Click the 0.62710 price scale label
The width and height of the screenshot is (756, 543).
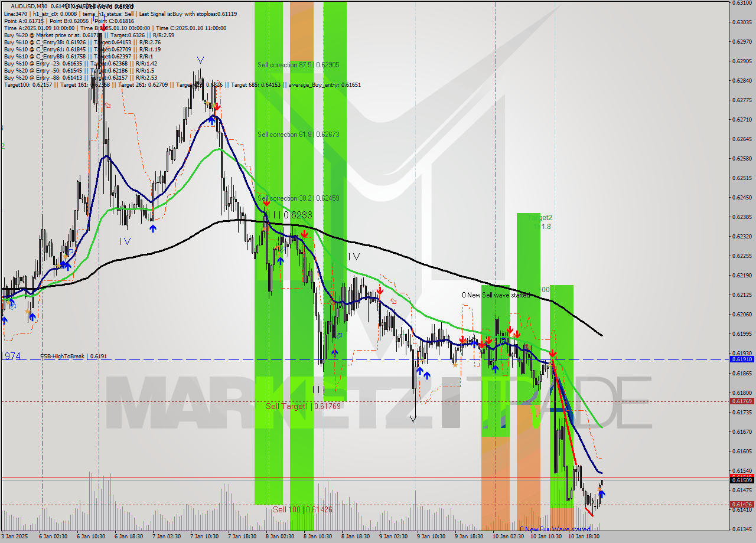coord(742,119)
